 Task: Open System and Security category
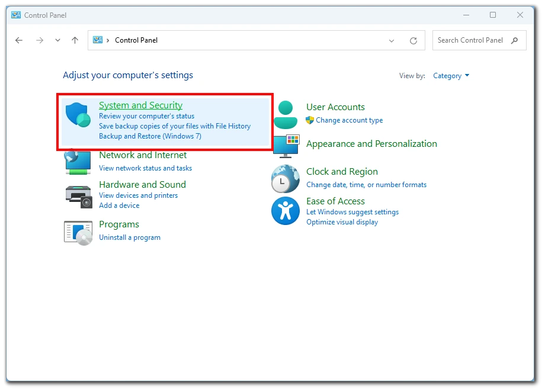click(x=141, y=105)
